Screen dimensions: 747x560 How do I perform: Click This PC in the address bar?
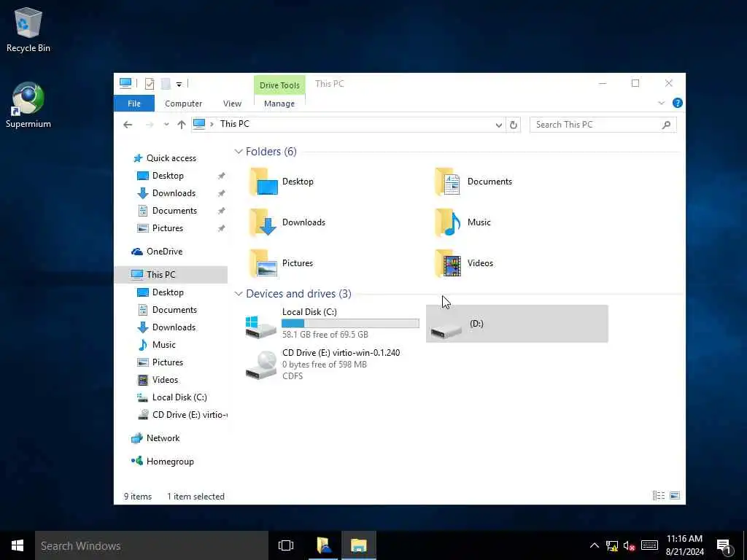[x=234, y=124]
